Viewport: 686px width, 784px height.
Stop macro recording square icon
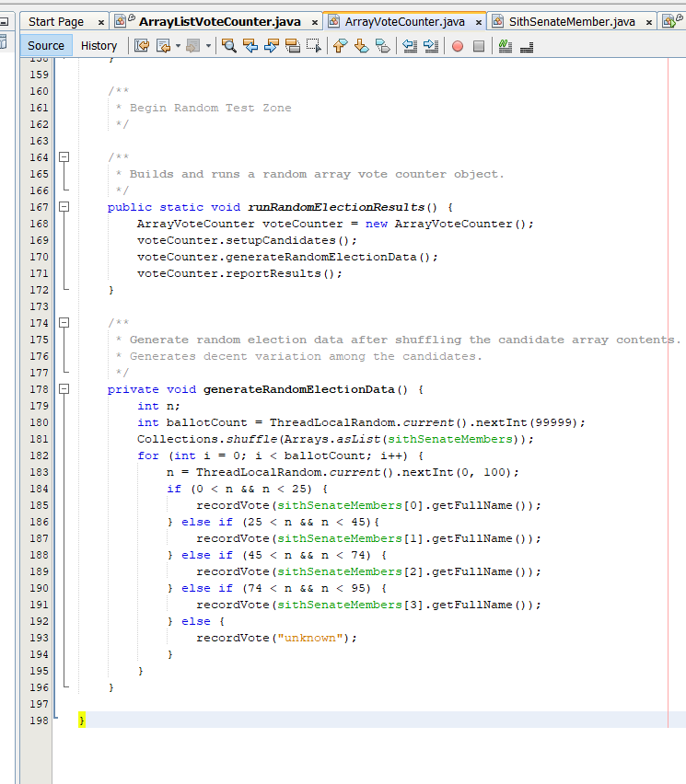click(479, 46)
